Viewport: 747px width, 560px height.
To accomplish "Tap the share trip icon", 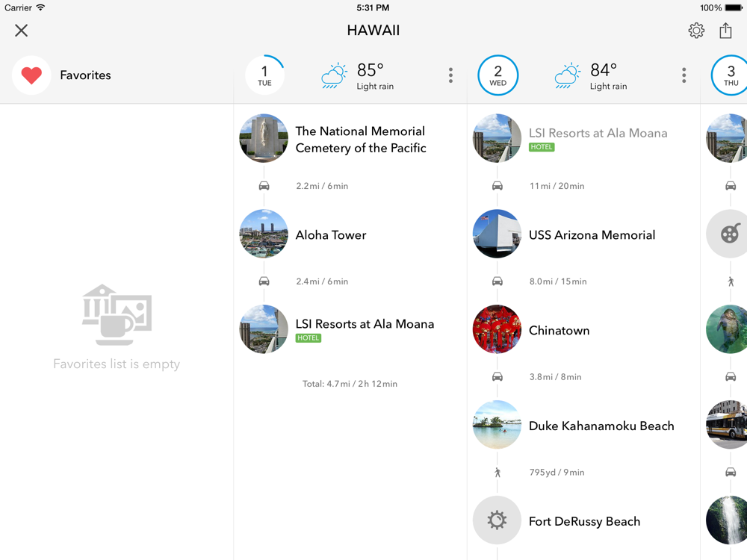I will 725,30.
